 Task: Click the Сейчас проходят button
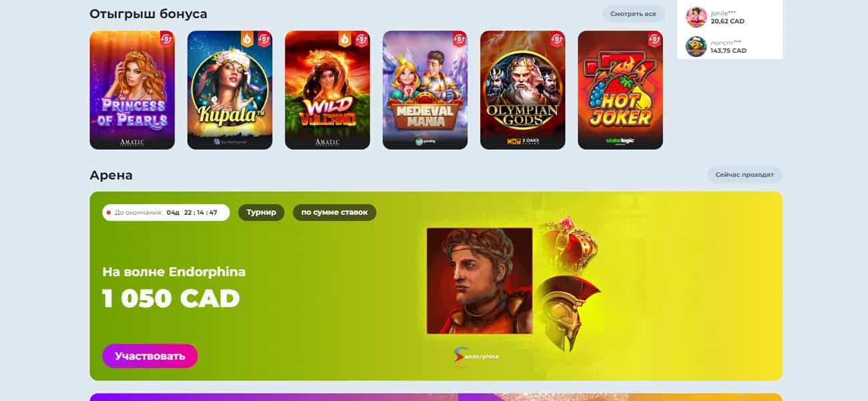[744, 174]
